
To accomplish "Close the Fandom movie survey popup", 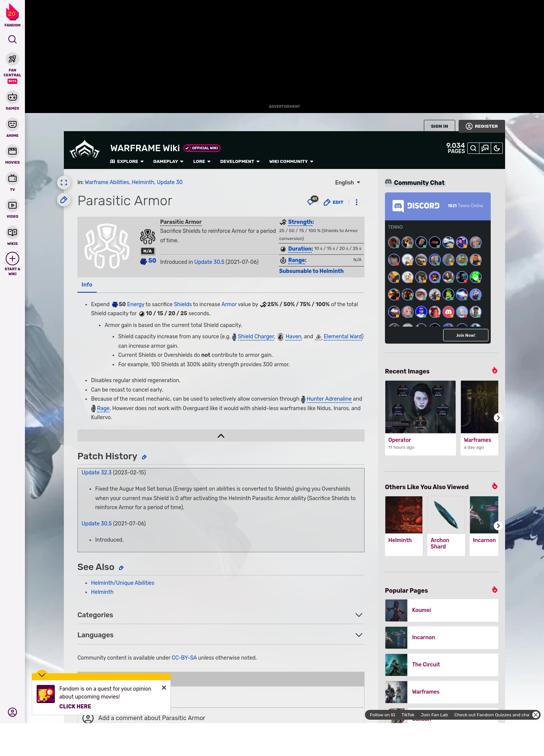I will [164, 688].
